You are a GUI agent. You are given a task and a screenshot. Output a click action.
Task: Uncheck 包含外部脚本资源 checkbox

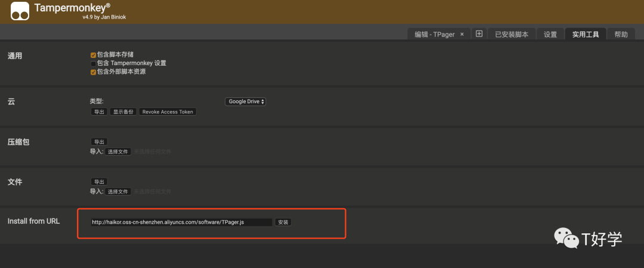pos(93,72)
